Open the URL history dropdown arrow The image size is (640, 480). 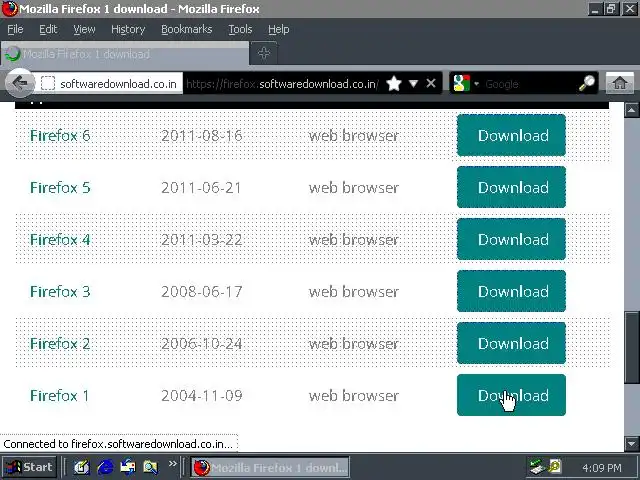(413, 83)
